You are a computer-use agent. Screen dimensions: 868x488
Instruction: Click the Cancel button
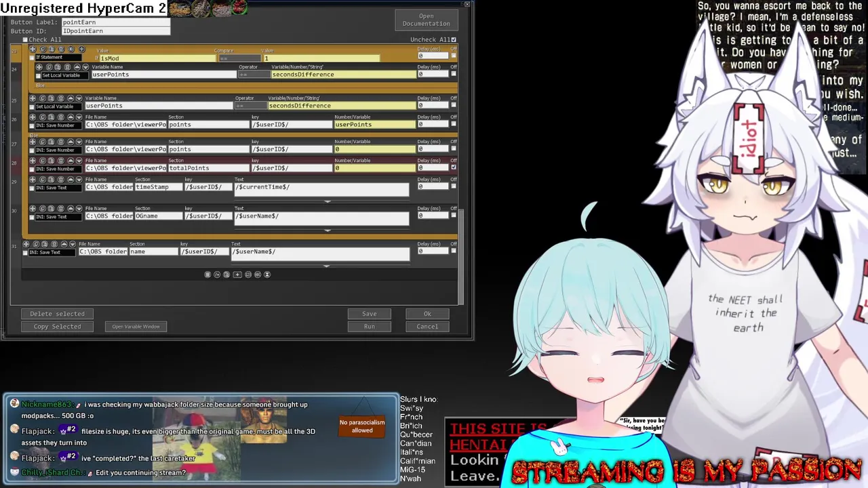click(x=427, y=327)
